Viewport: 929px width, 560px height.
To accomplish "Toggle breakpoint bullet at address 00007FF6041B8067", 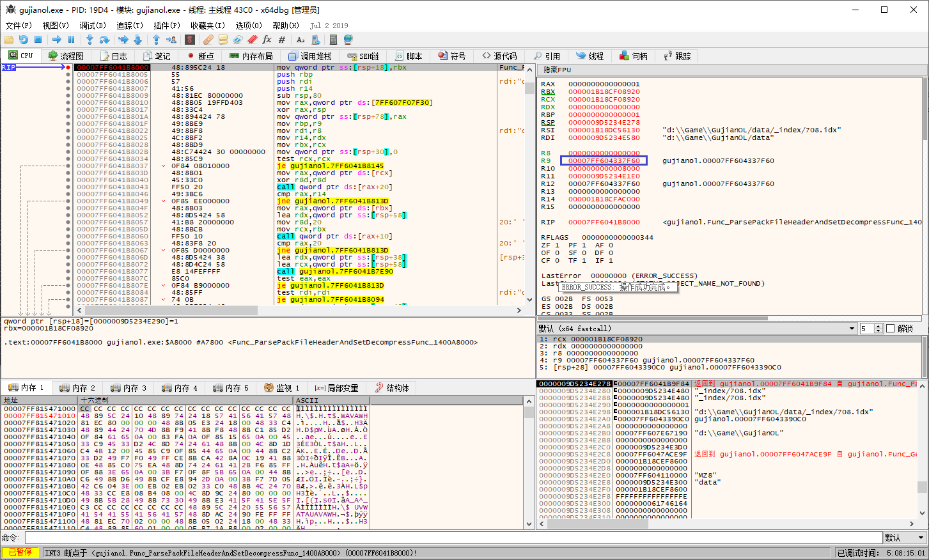I will (68, 251).
